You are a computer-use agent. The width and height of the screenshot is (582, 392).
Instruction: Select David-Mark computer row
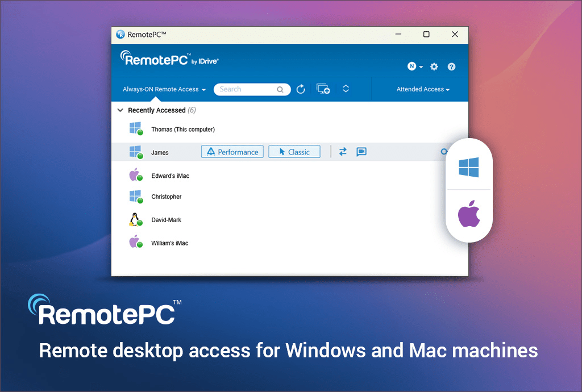pyautogui.click(x=289, y=220)
